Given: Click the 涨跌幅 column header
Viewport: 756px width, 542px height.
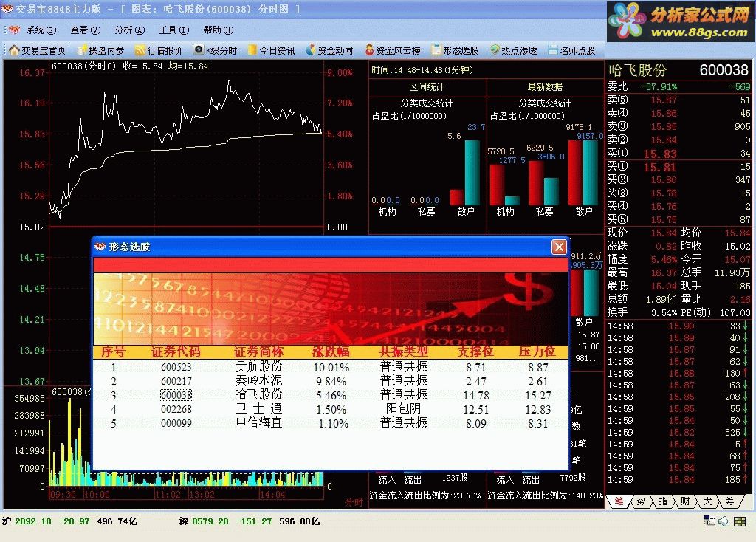Looking at the screenshot, I should point(331,351).
